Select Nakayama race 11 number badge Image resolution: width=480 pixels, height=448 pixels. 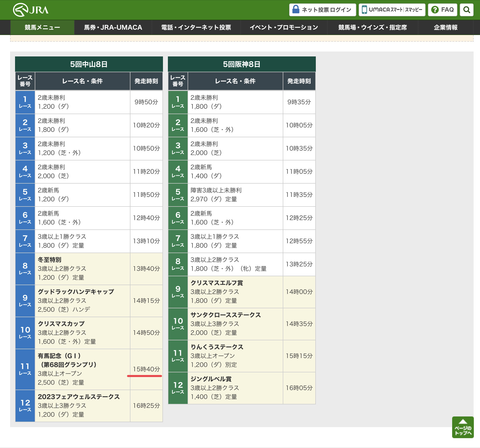coord(25,369)
